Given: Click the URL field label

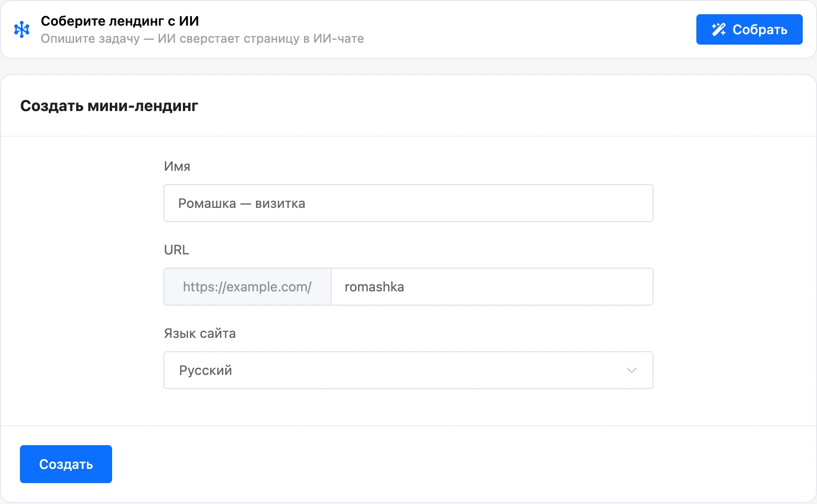Looking at the screenshot, I should tap(177, 250).
